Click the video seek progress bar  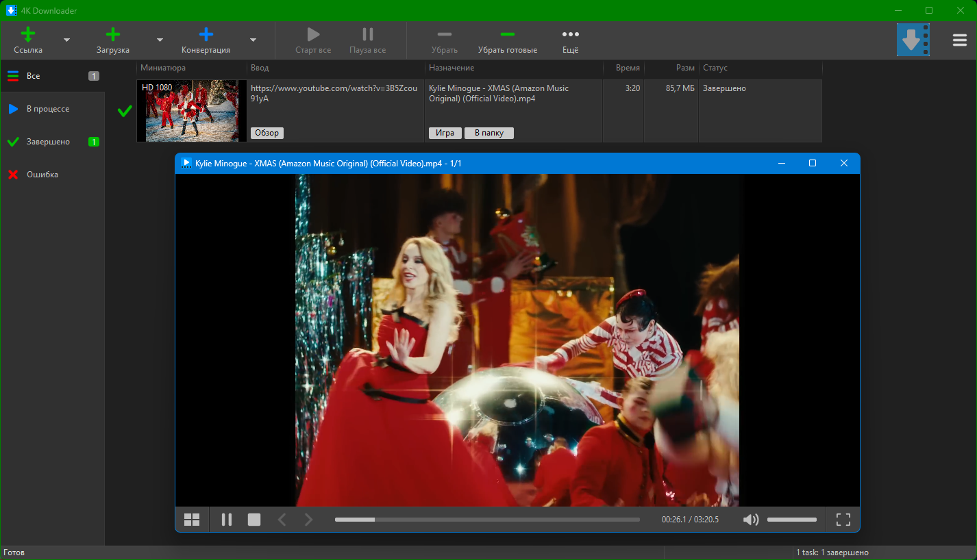[486, 520]
